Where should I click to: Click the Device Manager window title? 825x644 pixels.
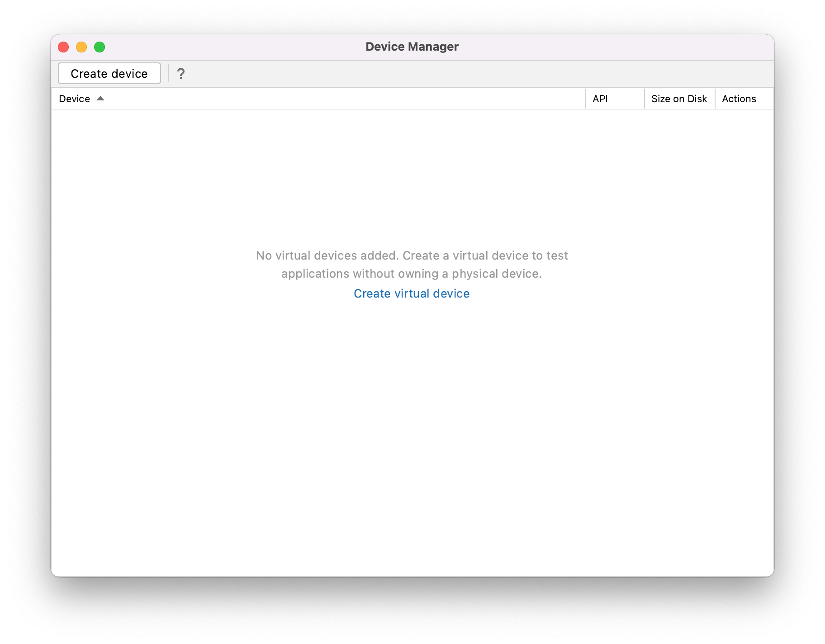pos(412,47)
